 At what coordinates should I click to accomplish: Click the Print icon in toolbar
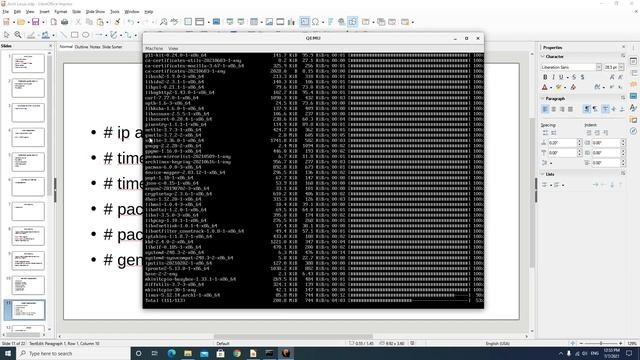(x=64, y=22)
